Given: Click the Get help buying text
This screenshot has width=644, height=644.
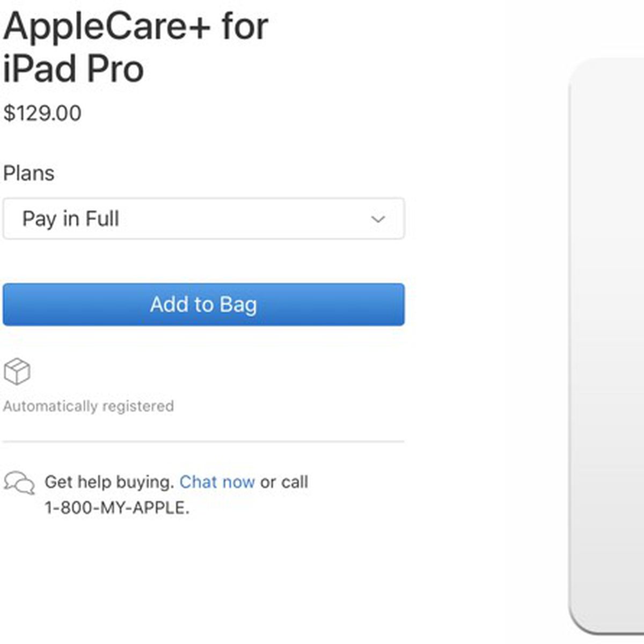Looking at the screenshot, I should (x=109, y=482).
